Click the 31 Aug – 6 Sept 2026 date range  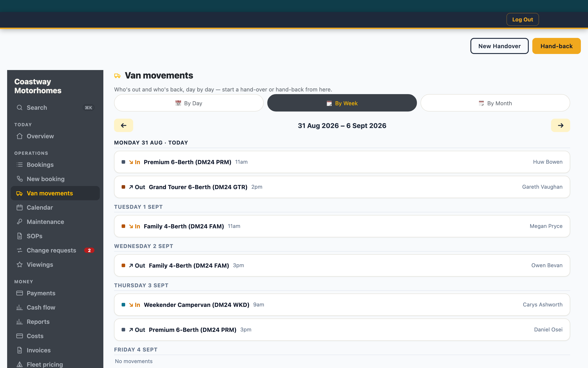342,126
